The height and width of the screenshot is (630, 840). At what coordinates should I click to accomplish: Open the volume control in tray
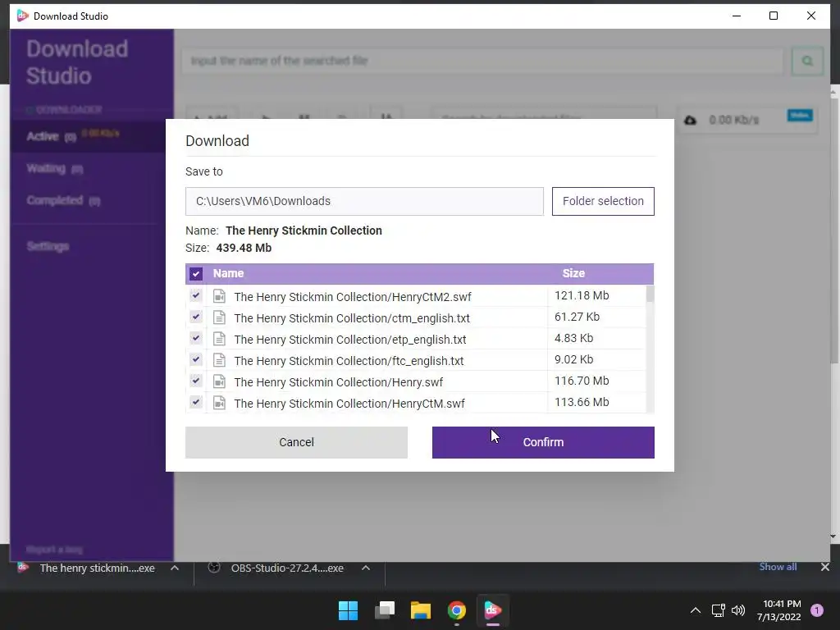[738, 610]
